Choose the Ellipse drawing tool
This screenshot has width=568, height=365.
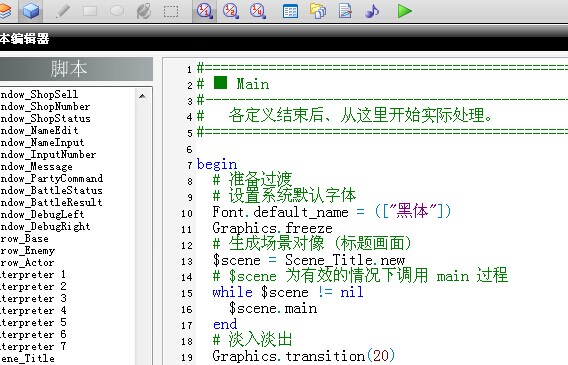(117, 11)
